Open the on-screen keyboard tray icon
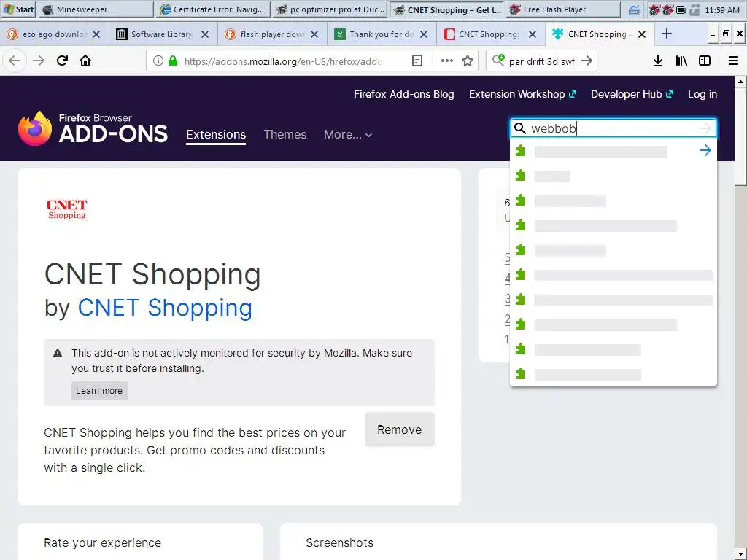The width and height of the screenshot is (747, 560). point(635,9)
